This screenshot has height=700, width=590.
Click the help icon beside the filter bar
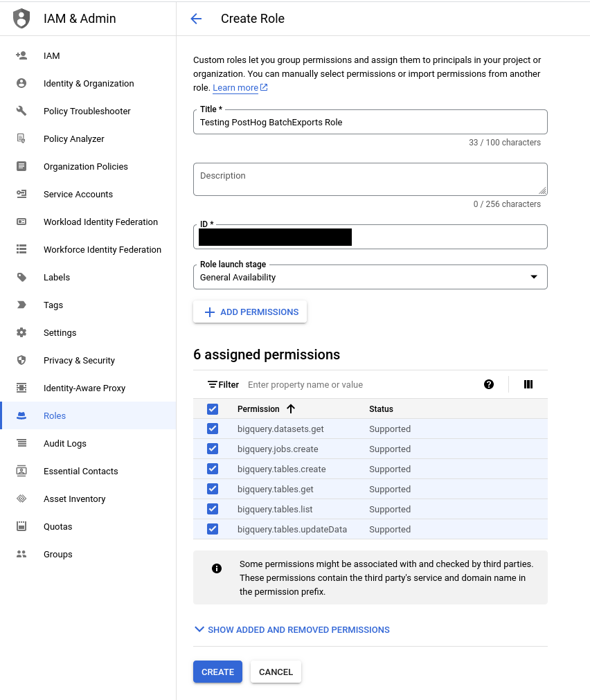pos(489,384)
